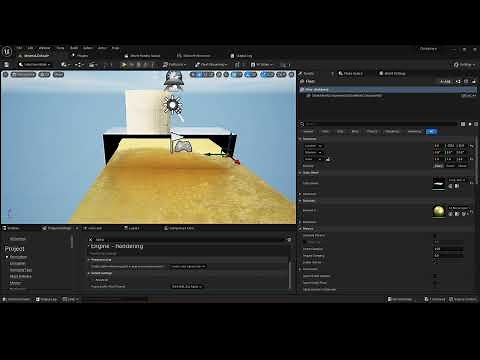Select the General filter tab in Details
Screen dimensions: 480x360
click(x=308, y=132)
